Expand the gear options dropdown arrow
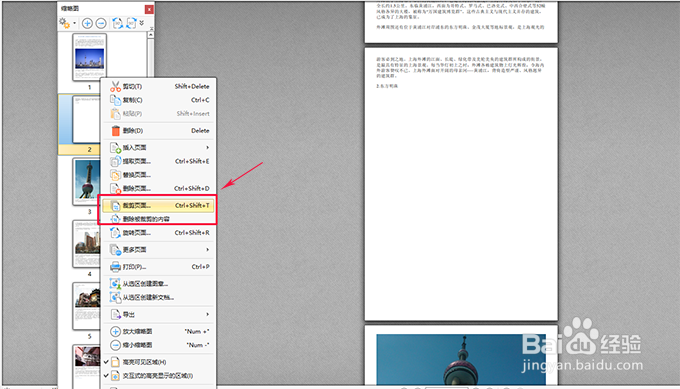The image size is (680, 389). tap(75, 23)
